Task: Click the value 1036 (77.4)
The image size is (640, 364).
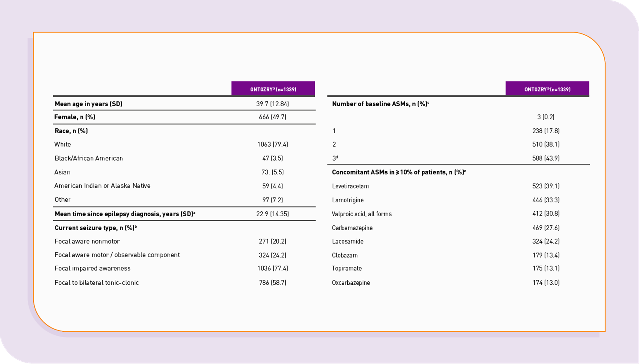Action: point(272,268)
